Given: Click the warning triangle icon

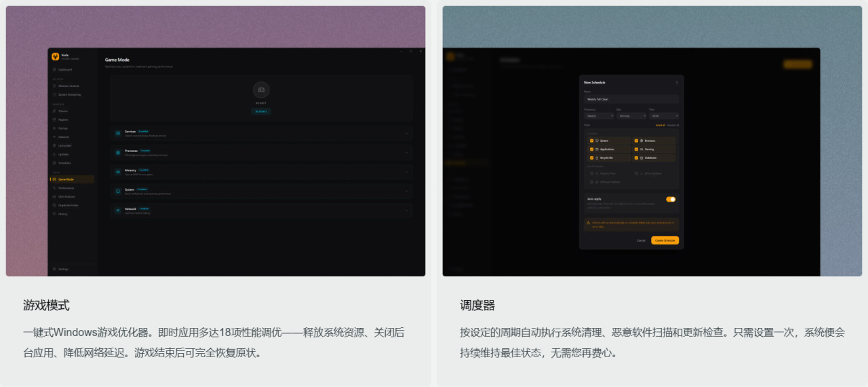Looking at the screenshot, I should 588,223.
